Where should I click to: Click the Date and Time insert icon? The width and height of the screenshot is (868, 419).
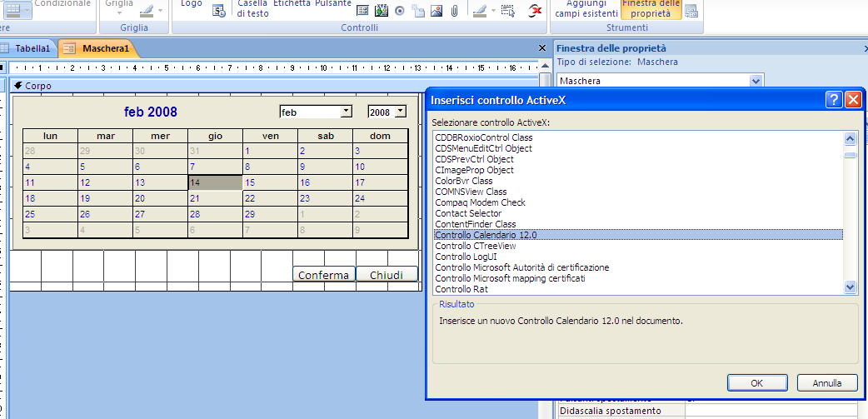(218, 11)
